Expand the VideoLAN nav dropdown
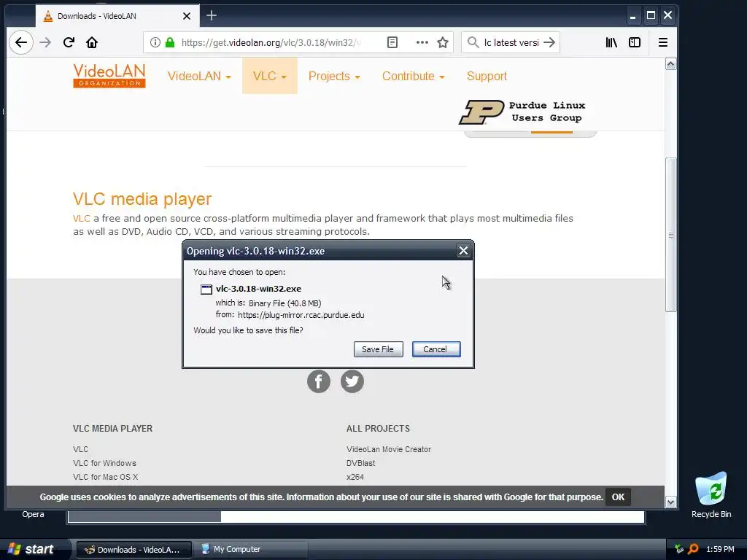 click(x=199, y=76)
